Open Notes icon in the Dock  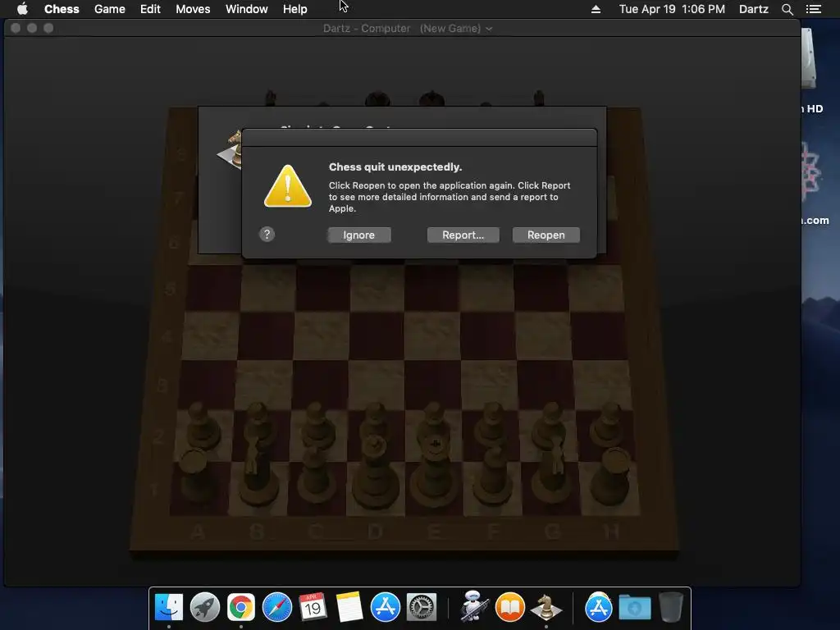[349, 607]
